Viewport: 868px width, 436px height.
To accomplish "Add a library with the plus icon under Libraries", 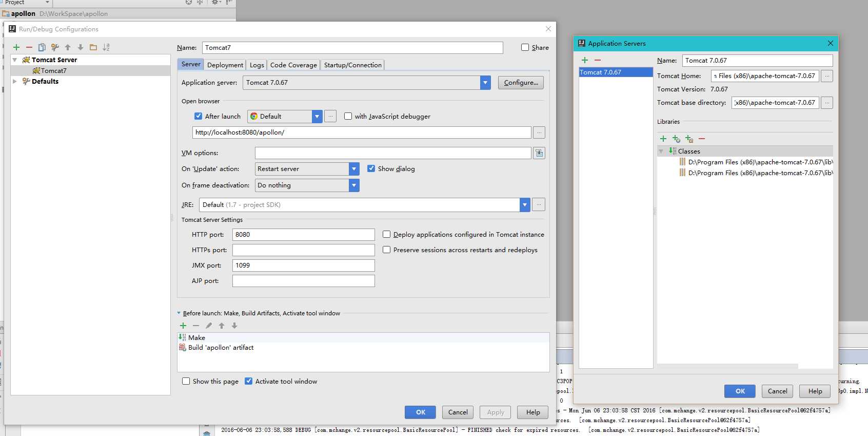I will 663,139.
